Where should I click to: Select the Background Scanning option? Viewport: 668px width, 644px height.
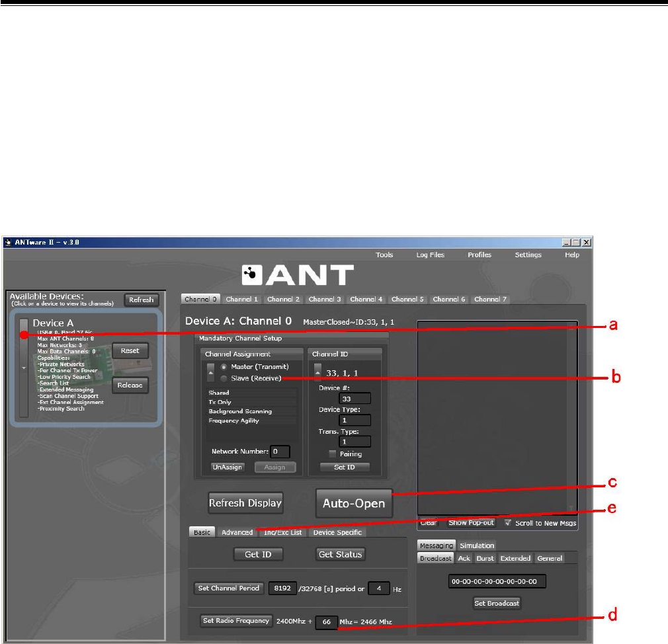(252, 411)
